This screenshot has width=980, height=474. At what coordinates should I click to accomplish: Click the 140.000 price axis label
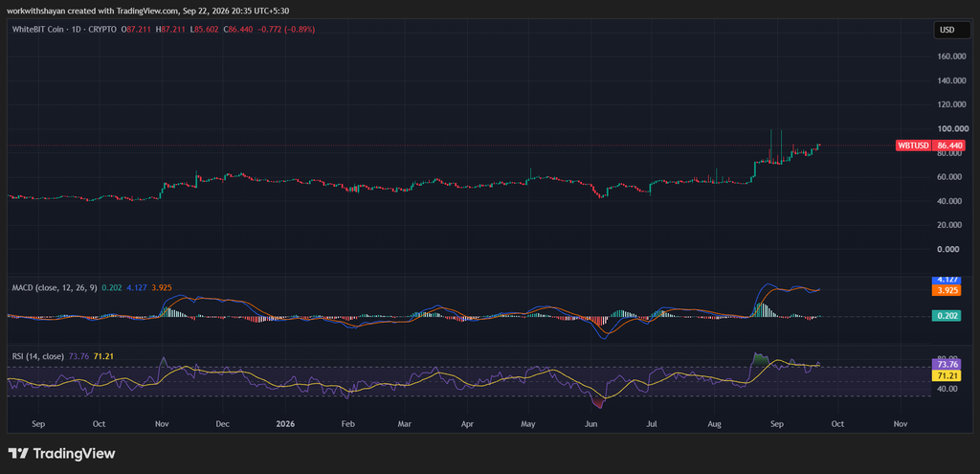coord(952,80)
